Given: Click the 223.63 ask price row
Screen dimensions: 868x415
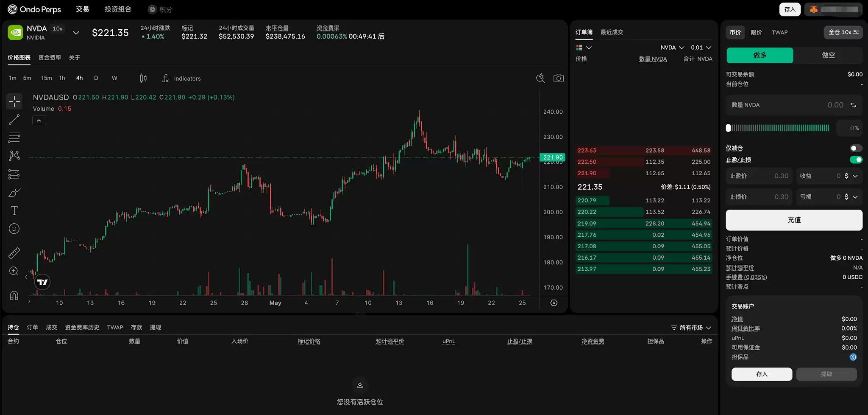Looking at the screenshot, I should click(643, 151).
